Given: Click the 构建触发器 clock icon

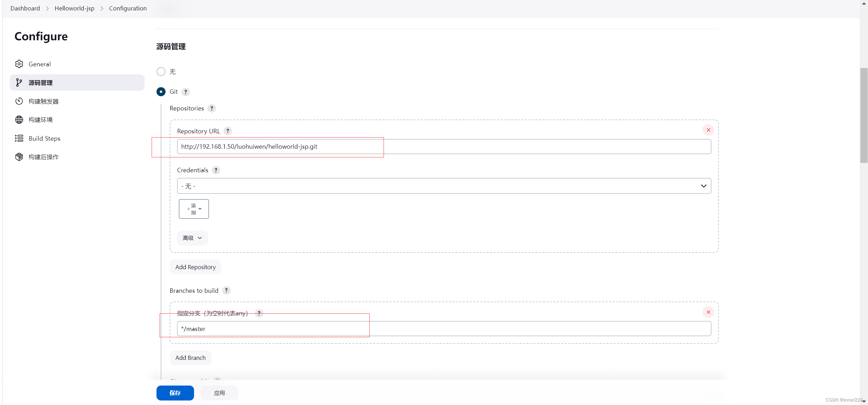Looking at the screenshot, I should pos(19,101).
